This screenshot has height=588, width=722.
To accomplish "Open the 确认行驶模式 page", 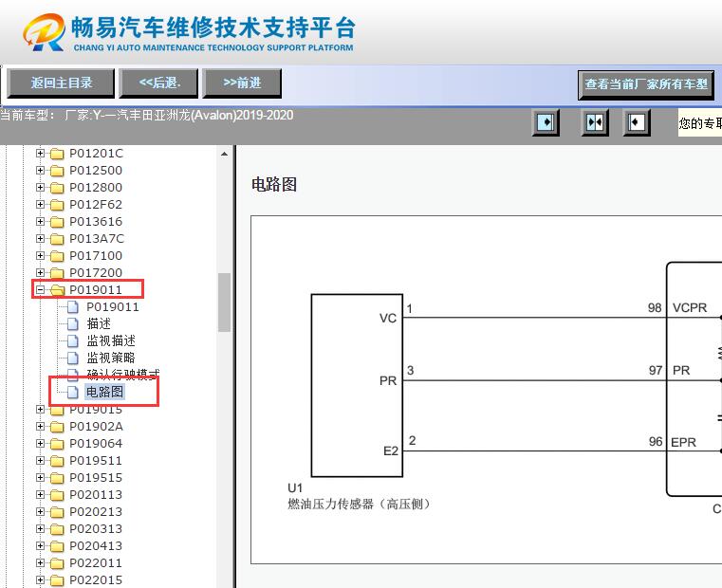I will click(123, 374).
